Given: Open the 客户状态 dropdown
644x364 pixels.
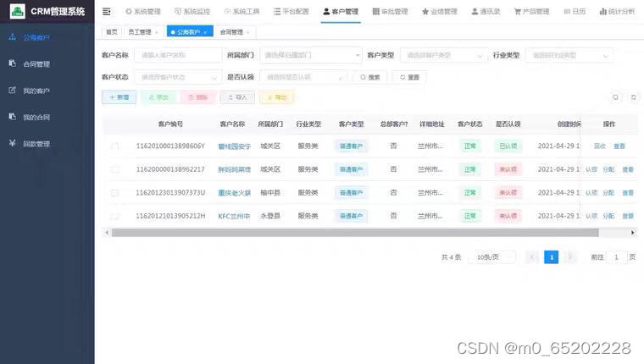Looking at the screenshot, I should 178,77.
